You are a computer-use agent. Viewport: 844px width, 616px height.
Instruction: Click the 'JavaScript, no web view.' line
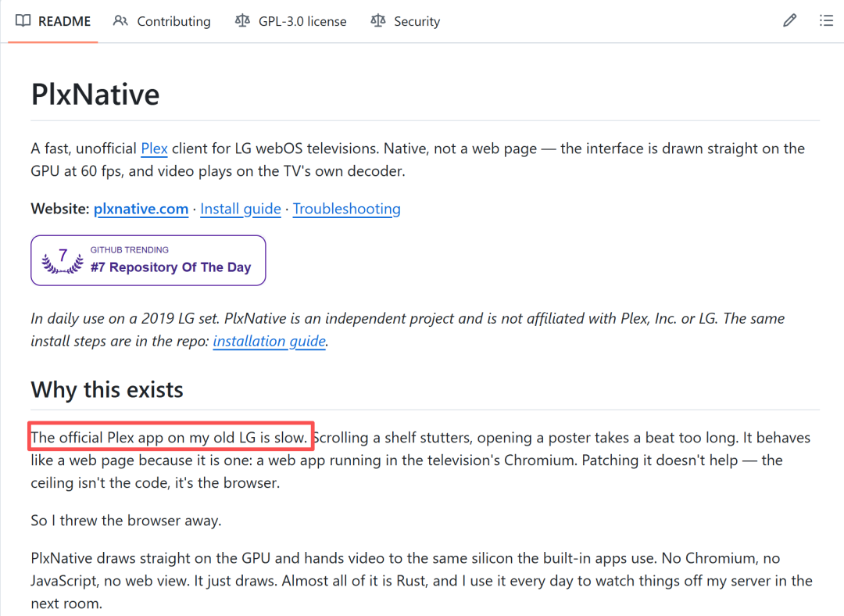pyautogui.click(x=421, y=581)
